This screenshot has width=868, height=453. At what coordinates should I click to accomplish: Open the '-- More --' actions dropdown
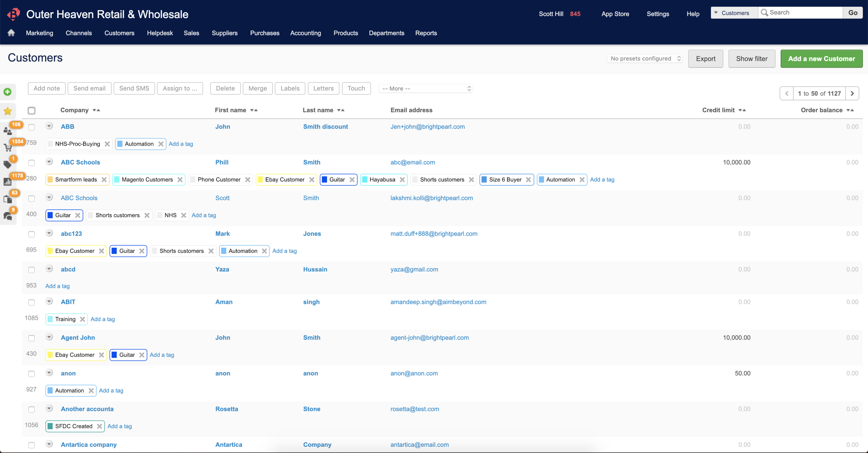coord(425,88)
